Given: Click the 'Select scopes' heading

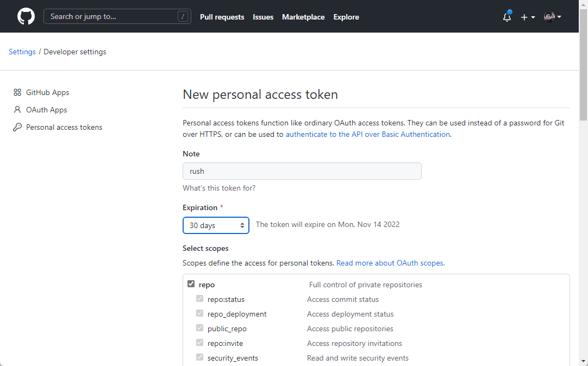Looking at the screenshot, I should 205,248.
